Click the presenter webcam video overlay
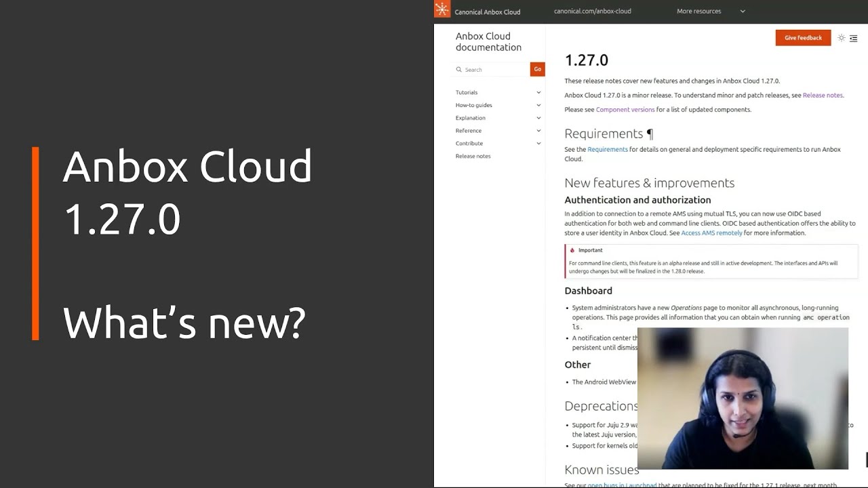The width and height of the screenshot is (868, 488). [x=743, y=399]
